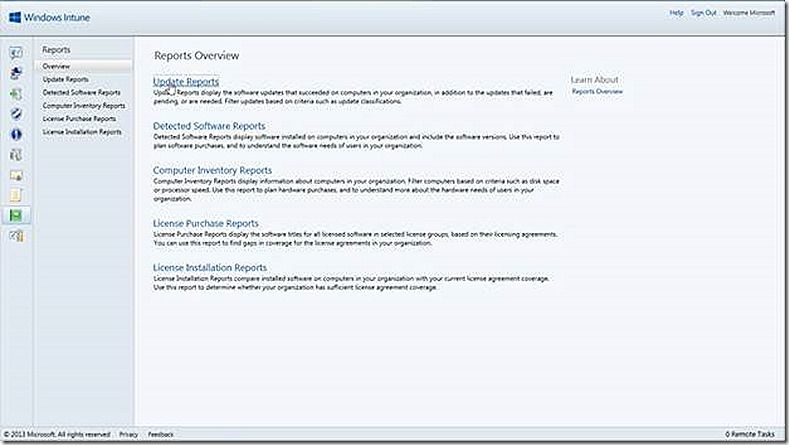
Task: Select Computer Inventory Reports in the navigation pane
Action: [x=84, y=106]
